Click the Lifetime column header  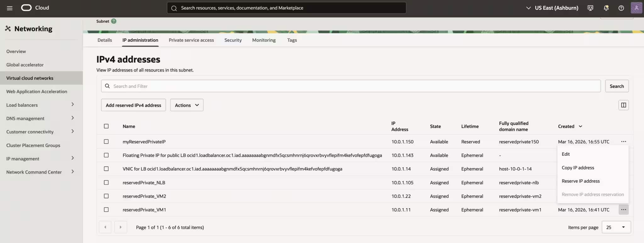point(470,126)
